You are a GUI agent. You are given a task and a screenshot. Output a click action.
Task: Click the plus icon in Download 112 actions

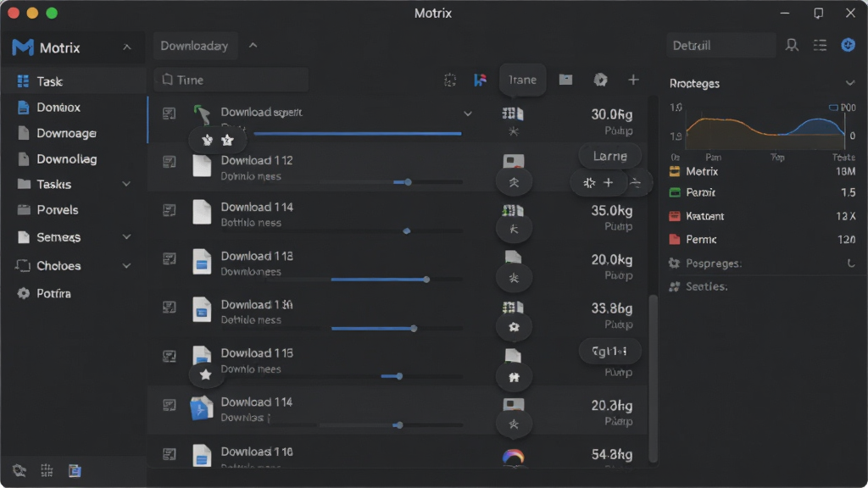coord(609,183)
